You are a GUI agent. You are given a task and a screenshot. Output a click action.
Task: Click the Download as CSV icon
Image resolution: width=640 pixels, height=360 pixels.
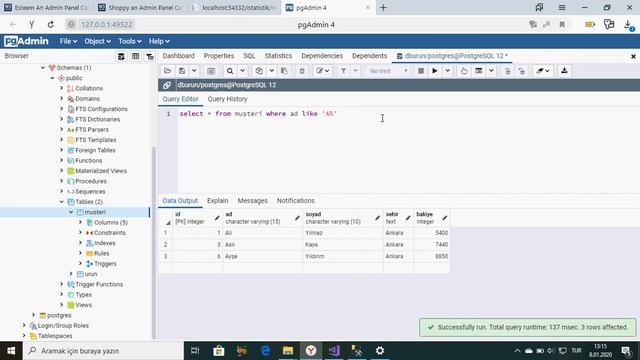point(564,71)
